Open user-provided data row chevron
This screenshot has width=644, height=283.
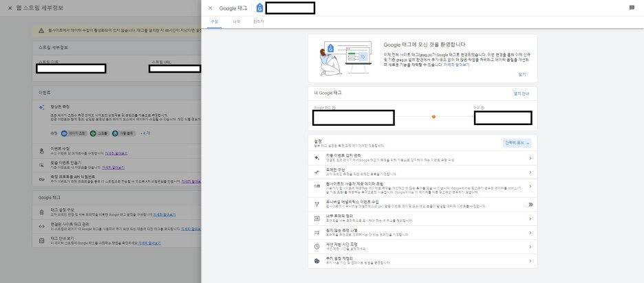530,186
